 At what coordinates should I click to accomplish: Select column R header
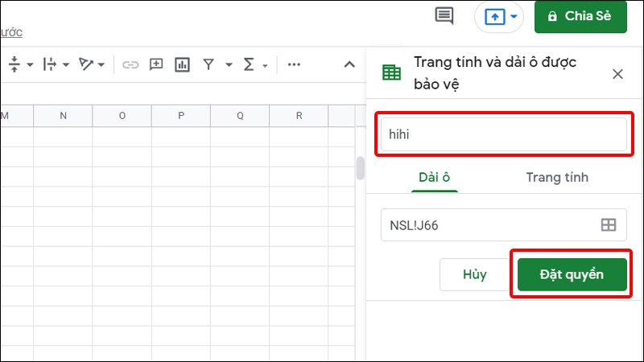click(299, 116)
